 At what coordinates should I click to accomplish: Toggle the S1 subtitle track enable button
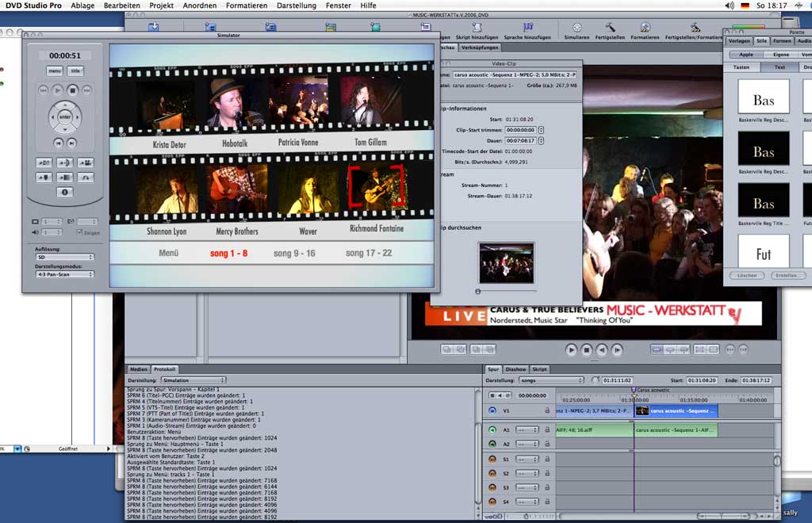(x=492, y=459)
